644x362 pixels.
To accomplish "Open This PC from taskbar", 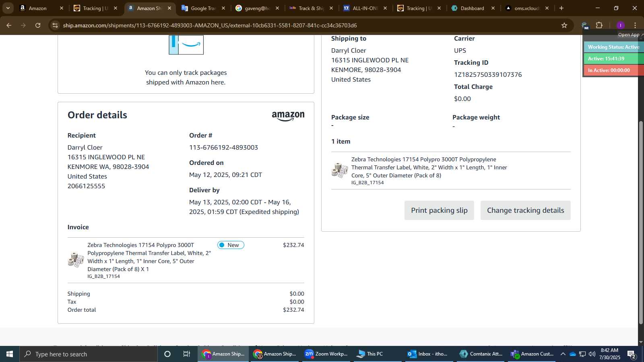I will [x=377, y=354].
